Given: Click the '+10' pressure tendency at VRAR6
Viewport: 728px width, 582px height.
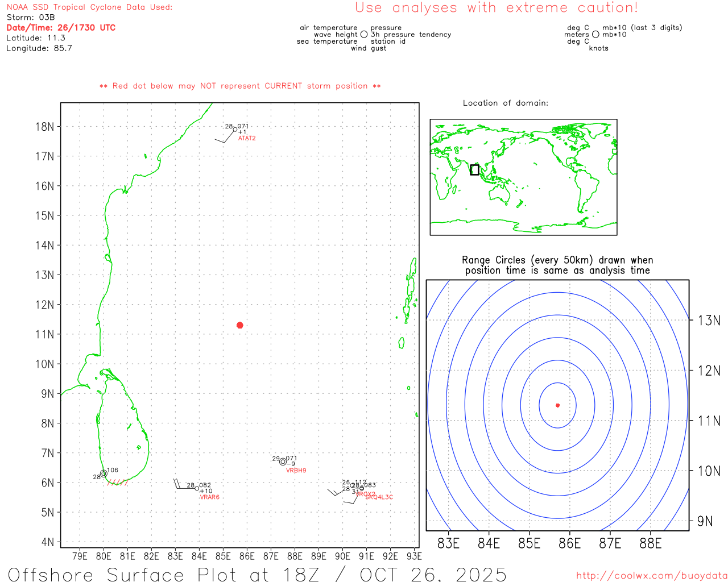Looking at the screenshot, I should 206,491.
